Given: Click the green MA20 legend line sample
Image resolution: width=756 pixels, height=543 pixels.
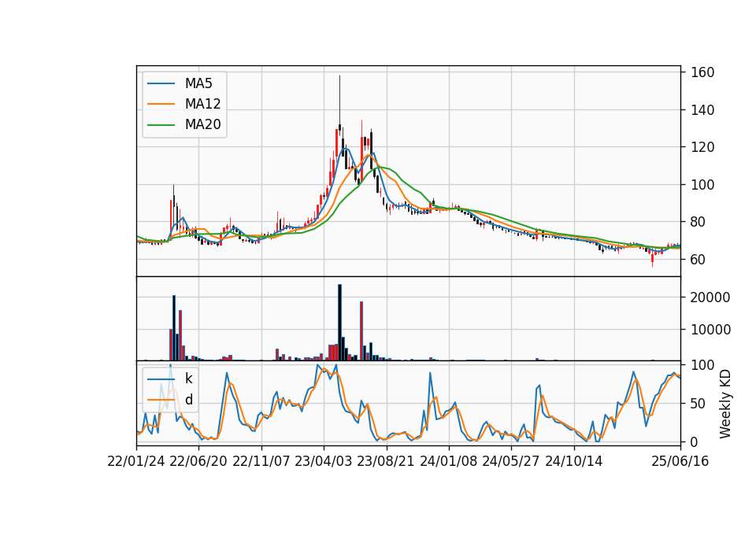Looking at the screenshot, I should 161,125.
